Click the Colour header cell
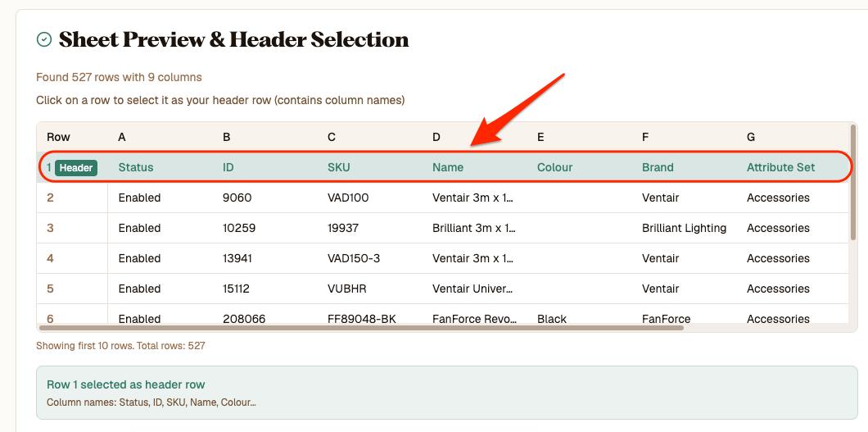The width and height of the screenshot is (868, 432). [554, 167]
